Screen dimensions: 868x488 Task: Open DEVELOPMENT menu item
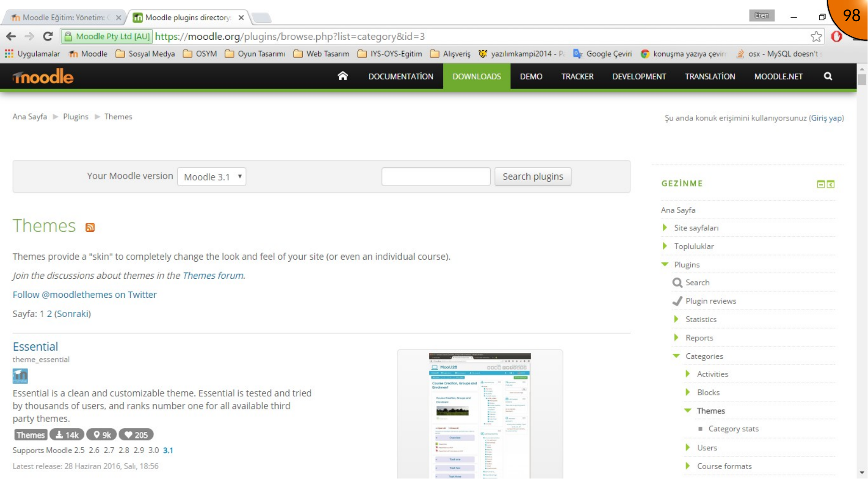[639, 76]
